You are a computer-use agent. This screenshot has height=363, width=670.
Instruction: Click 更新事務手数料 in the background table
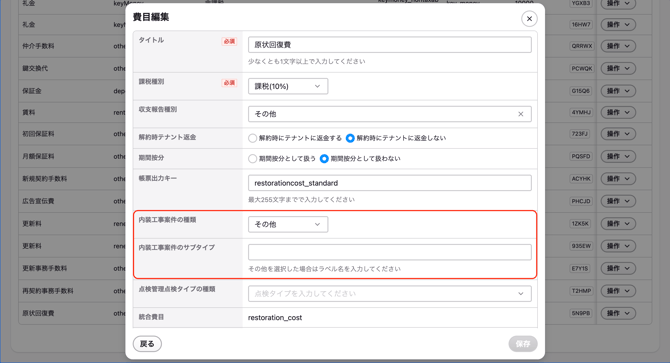coord(44,269)
